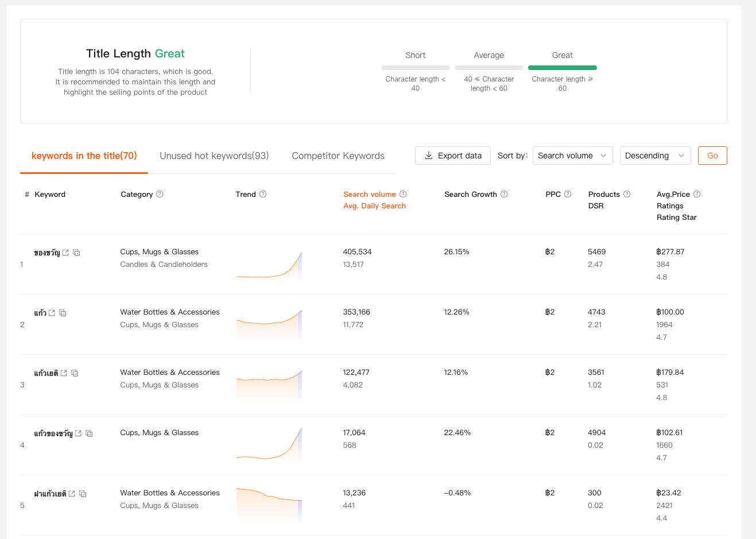The image size is (756, 539).
Task: Open external link for keyword ของขวัญ
Action: 65,253
